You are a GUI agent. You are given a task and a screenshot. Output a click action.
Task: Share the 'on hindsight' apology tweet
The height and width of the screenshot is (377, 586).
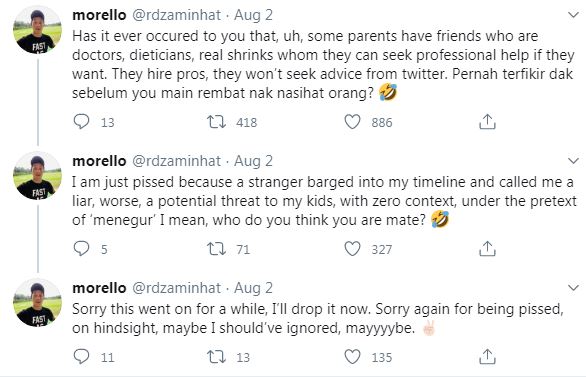(x=487, y=356)
